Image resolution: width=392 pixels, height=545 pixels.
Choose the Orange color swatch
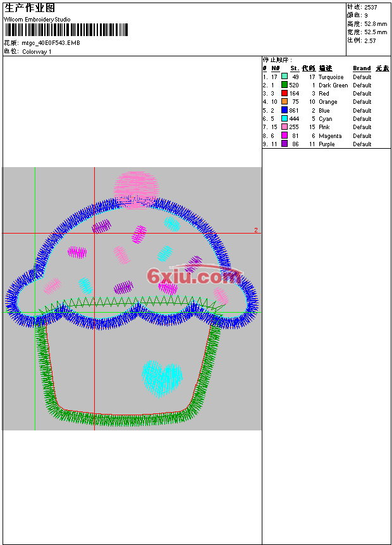pyautogui.click(x=285, y=101)
